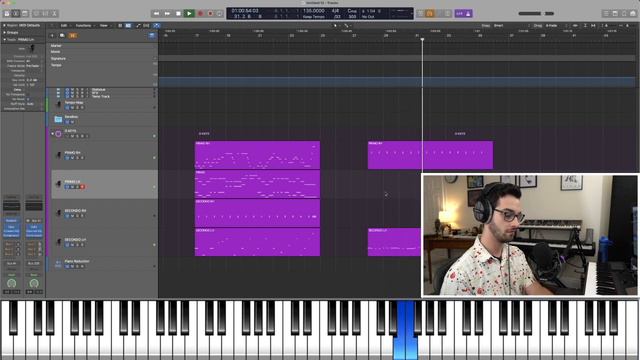Click the Fast Forward transport button
The image size is (640, 360).
click(x=167, y=13)
